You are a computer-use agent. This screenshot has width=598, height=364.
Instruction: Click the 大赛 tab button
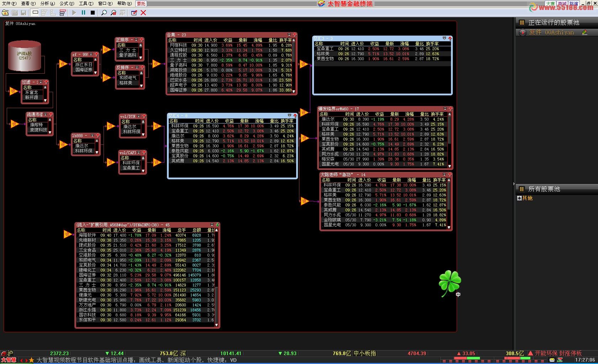550,4
